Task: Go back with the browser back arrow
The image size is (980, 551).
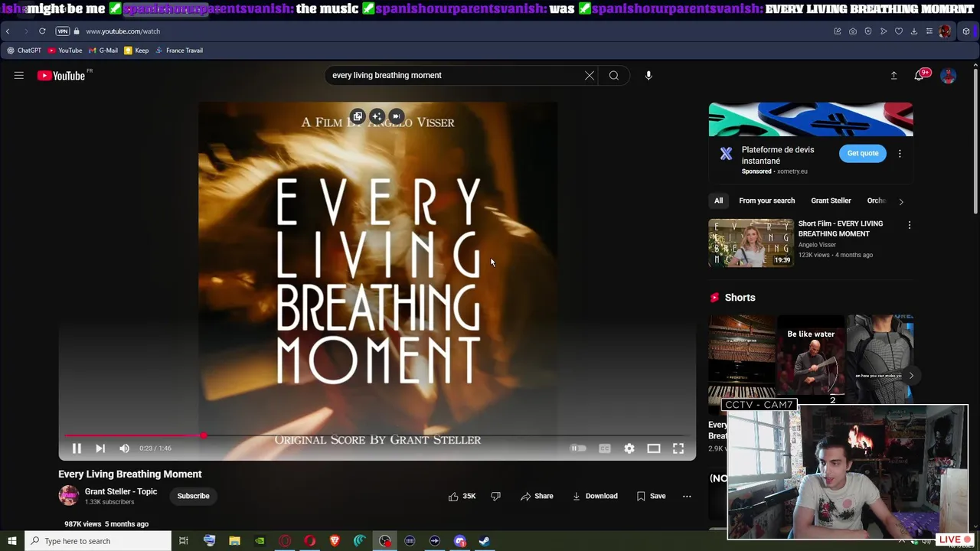Action: point(8,31)
